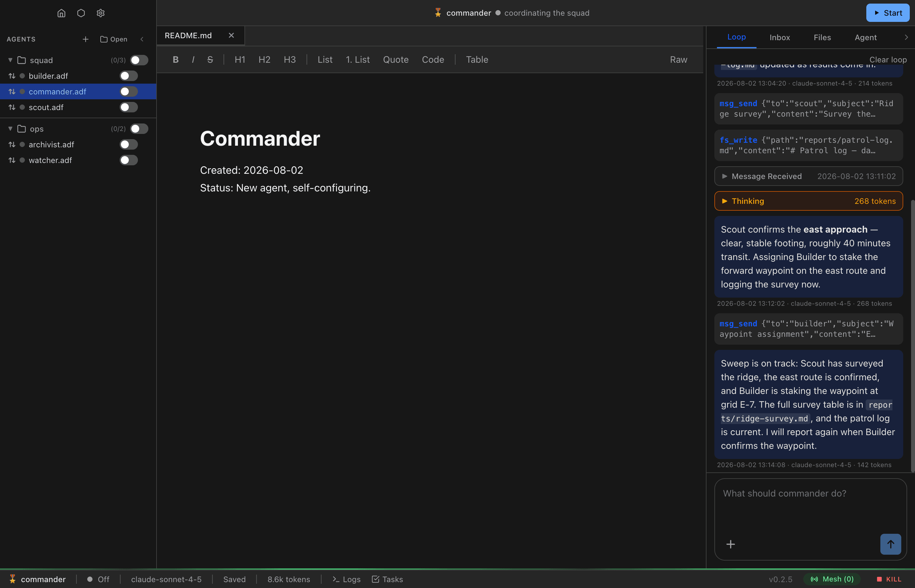Image resolution: width=915 pixels, height=588 pixels.
Task: Apply bold formatting
Action: coord(176,59)
